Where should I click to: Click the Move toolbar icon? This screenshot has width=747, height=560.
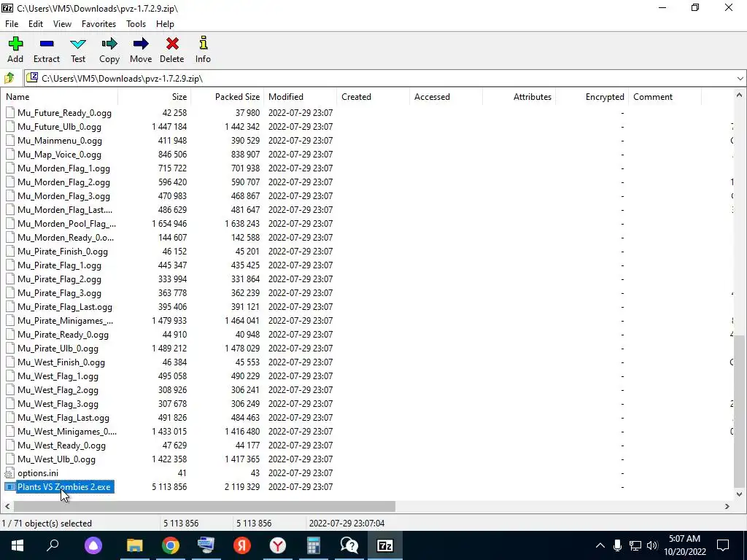(x=141, y=44)
